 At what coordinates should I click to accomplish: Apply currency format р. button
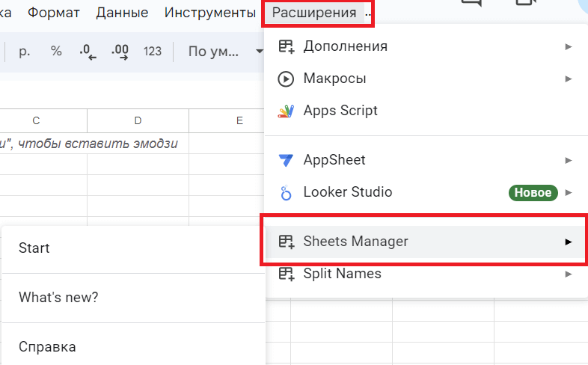pyautogui.click(x=25, y=51)
